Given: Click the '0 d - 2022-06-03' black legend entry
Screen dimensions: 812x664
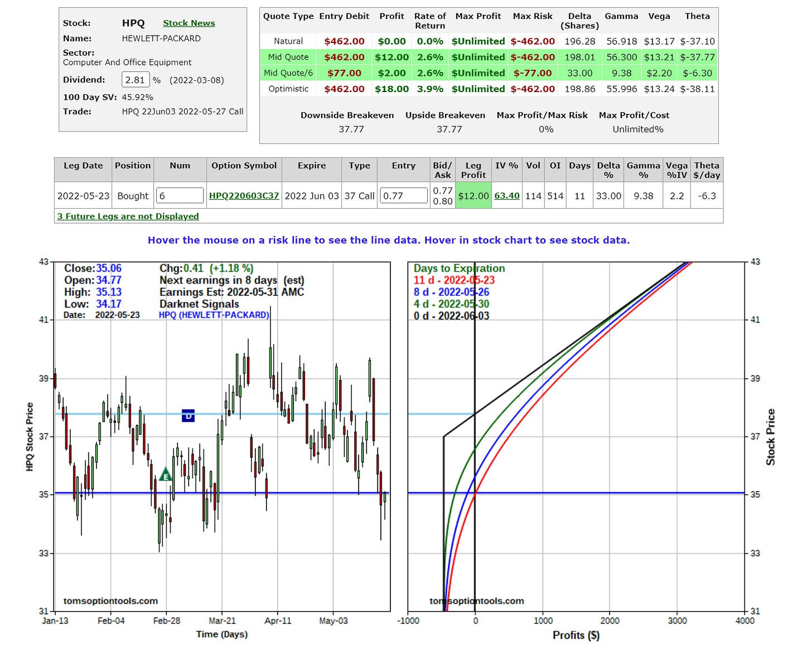Looking at the screenshot, I should (451, 316).
